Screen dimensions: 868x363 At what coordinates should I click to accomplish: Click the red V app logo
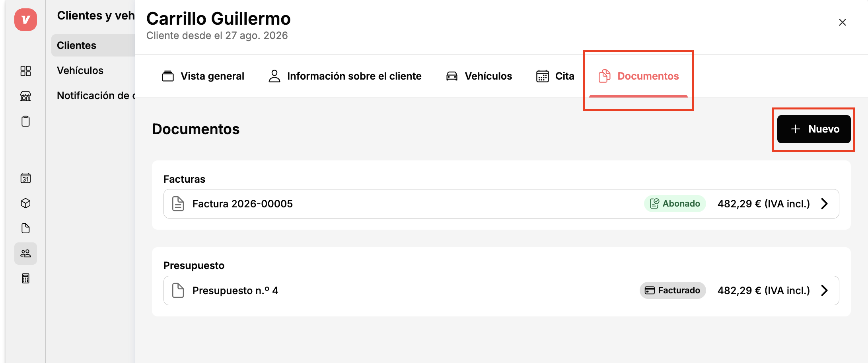[25, 20]
